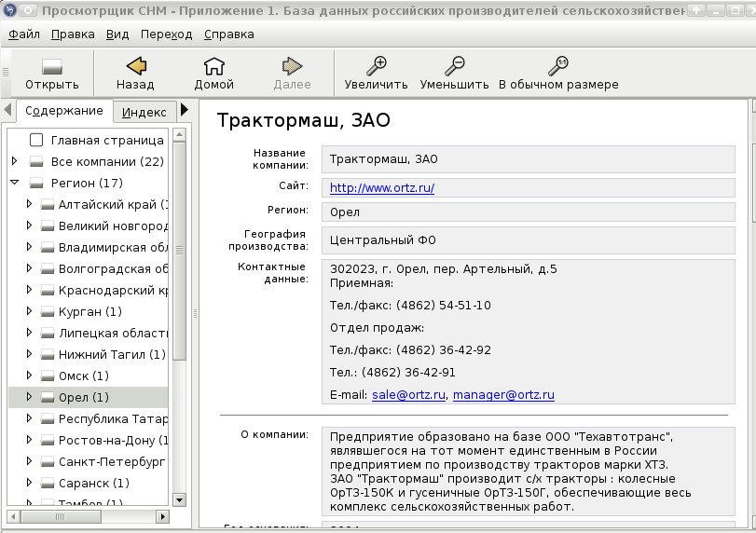Expand the Краснодарский край node
Screen dimensions: 756x533
[x=29, y=290]
